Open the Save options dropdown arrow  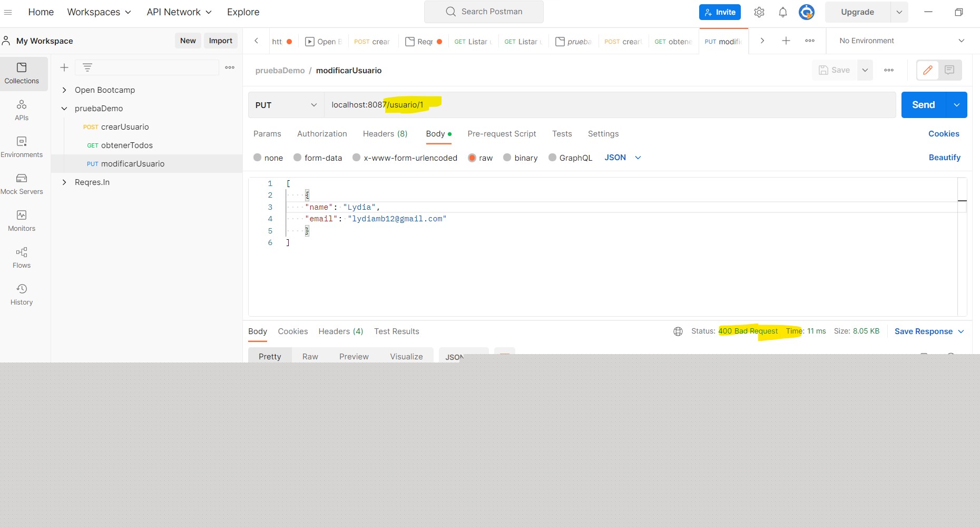(x=865, y=70)
